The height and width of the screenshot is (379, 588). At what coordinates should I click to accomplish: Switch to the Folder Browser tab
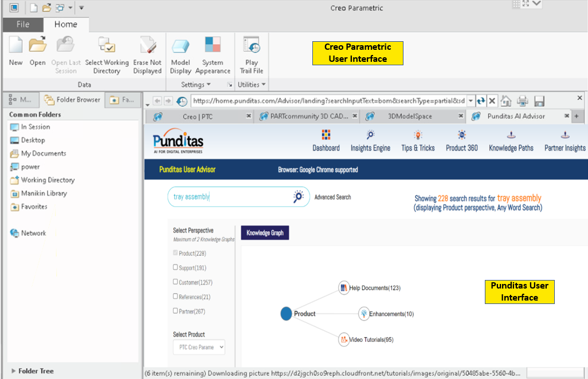(x=72, y=100)
